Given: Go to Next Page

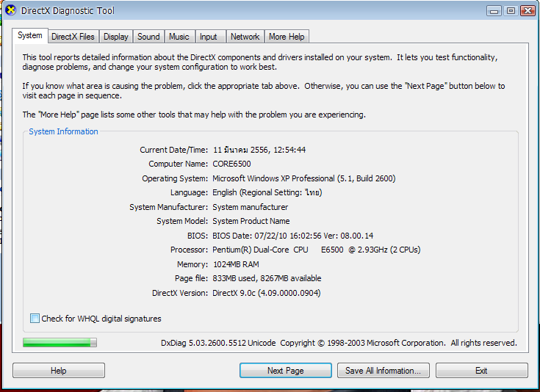Looking at the screenshot, I should pyautogui.click(x=286, y=370).
